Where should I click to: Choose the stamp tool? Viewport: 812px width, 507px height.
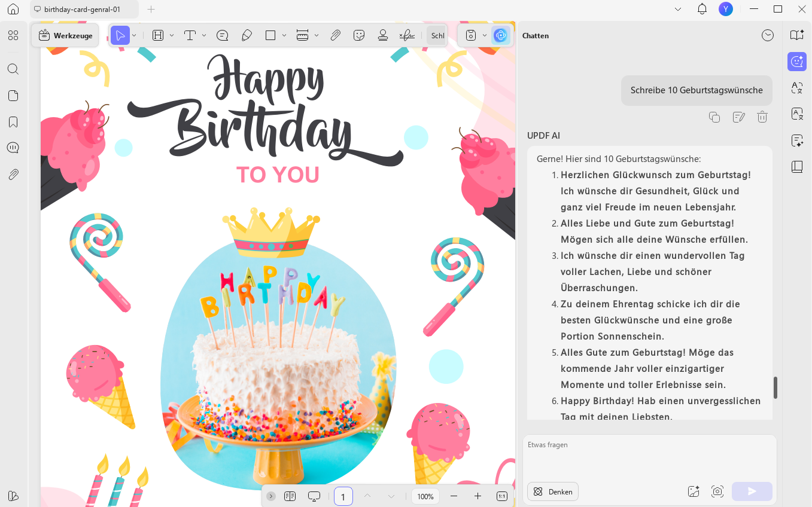coord(383,36)
